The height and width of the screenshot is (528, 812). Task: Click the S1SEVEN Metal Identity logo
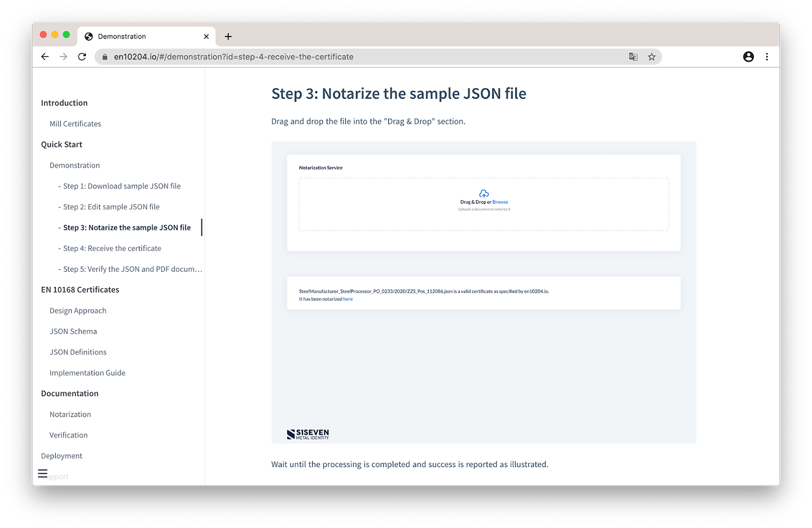click(308, 434)
